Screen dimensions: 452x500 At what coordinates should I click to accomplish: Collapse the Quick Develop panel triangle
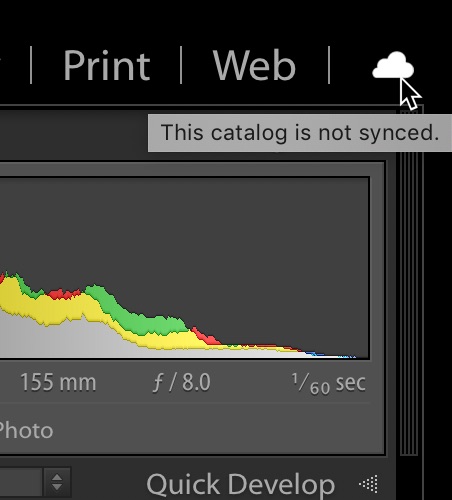(369, 484)
